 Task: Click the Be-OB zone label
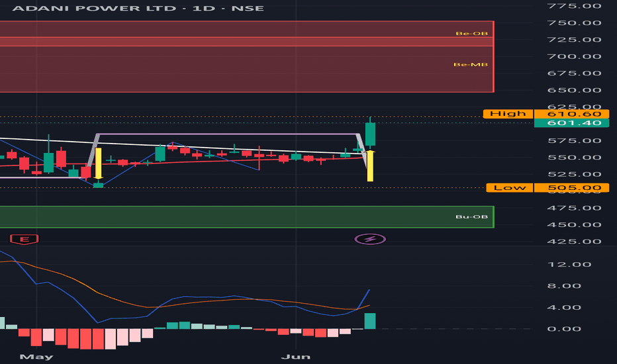point(471,34)
